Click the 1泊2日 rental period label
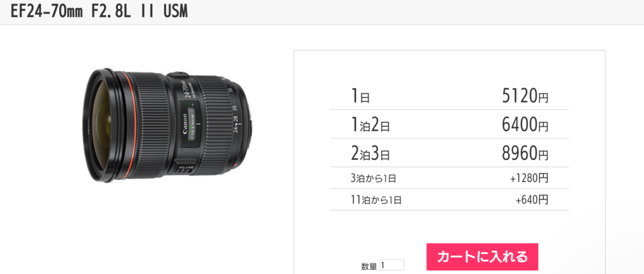This screenshot has width=644, height=274. click(x=370, y=125)
